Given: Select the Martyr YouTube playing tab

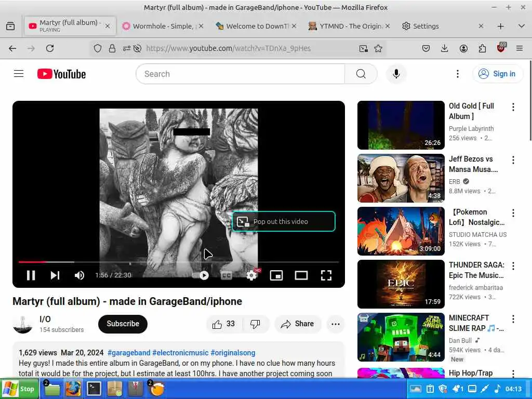Looking at the screenshot, I should click(x=70, y=26).
